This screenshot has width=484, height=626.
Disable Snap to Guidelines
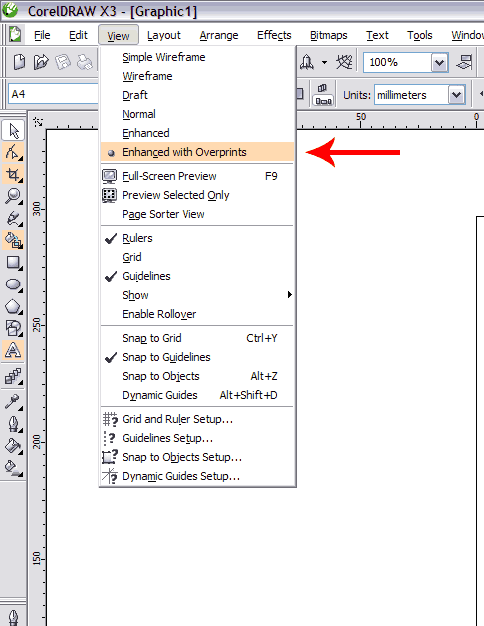(x=197, y=357)
